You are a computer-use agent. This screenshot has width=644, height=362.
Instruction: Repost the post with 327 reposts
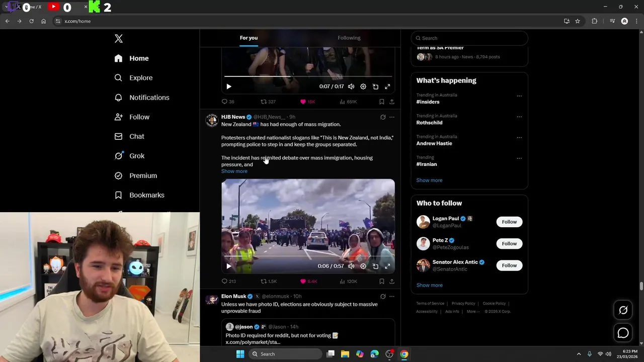pos(268,102)
